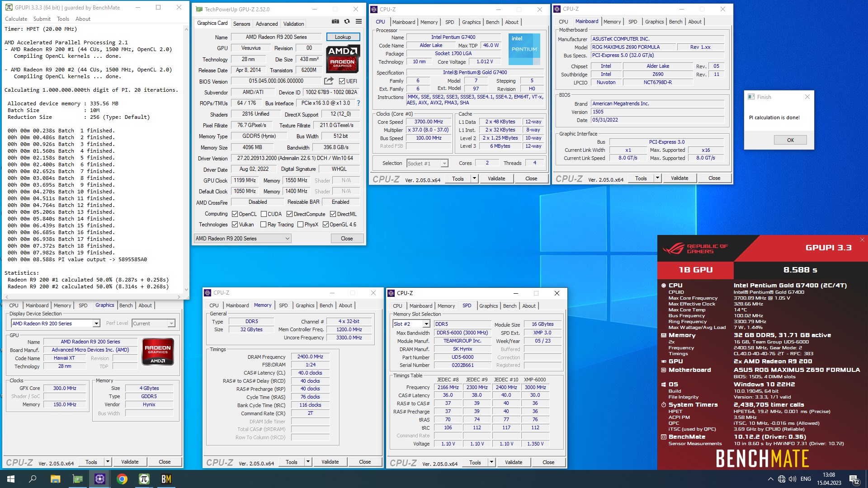Click the AMD Radeon graphics logo in GPU-Z
This screenshot has width=868, height=488.
(343, 59)
